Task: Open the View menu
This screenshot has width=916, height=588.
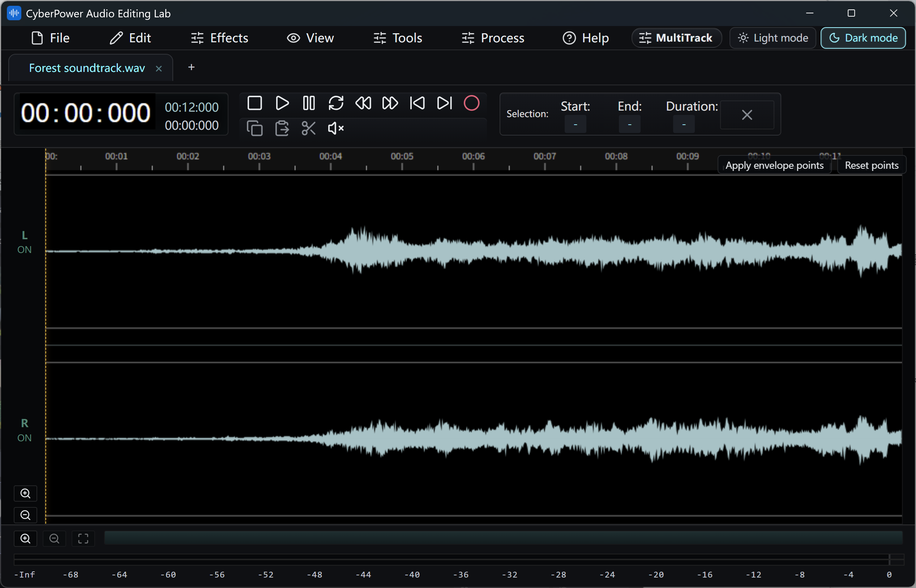Action: [x=311, y=38]
